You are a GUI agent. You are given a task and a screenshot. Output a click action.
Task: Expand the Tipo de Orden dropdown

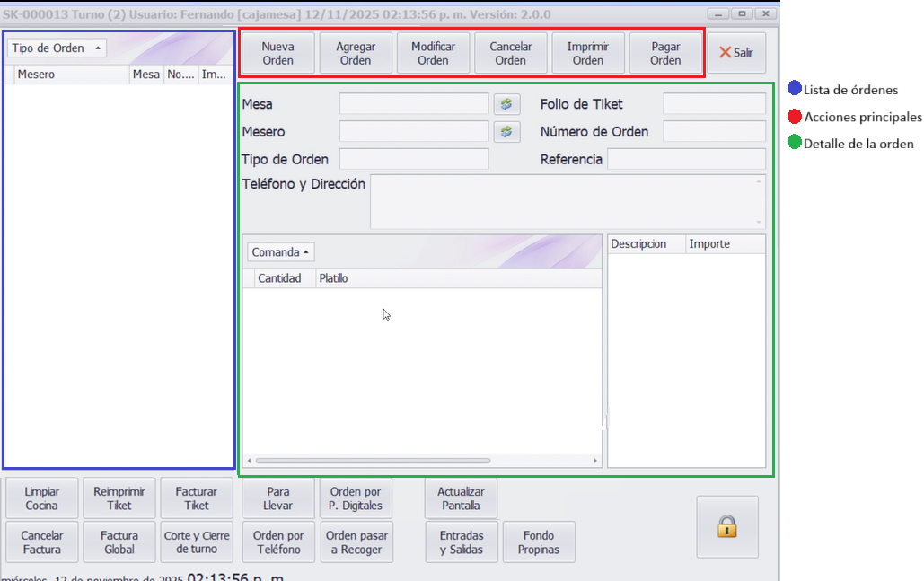56,48
